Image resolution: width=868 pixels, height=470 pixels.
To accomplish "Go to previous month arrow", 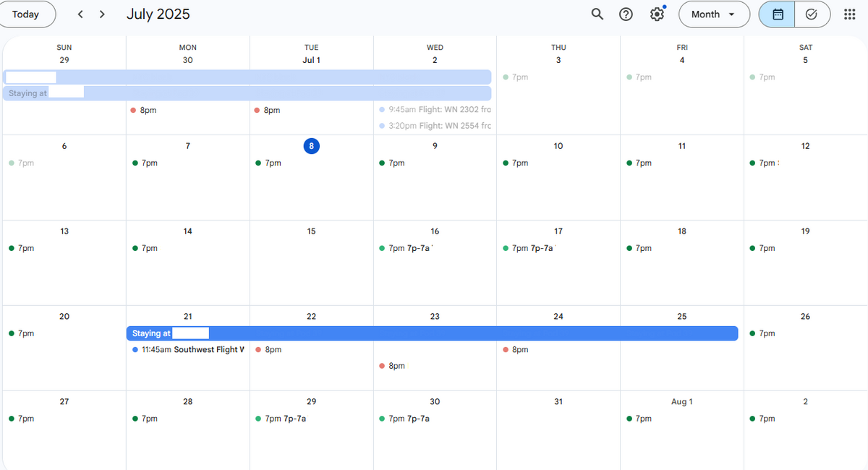I will (80, 14).
